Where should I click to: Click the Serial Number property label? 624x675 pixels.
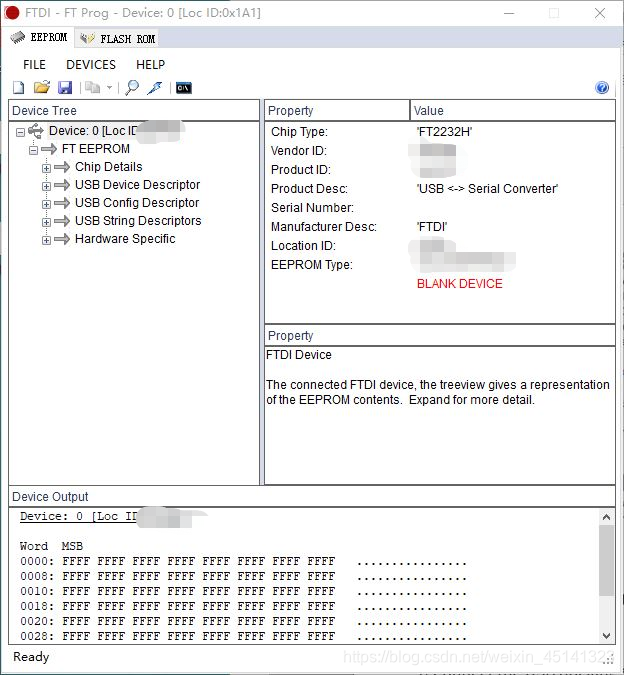click(x=312, y=207)
